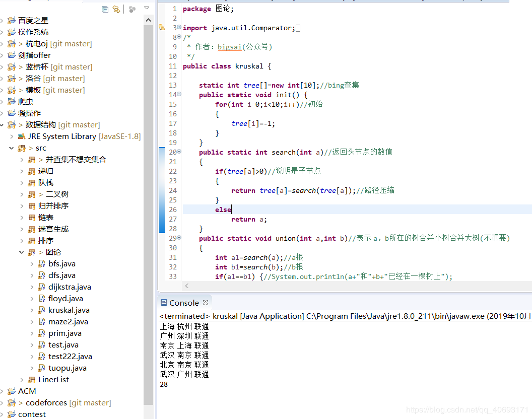The image size is (532, 419).
Task: Click the contest project icon
Action: (12, 414)
